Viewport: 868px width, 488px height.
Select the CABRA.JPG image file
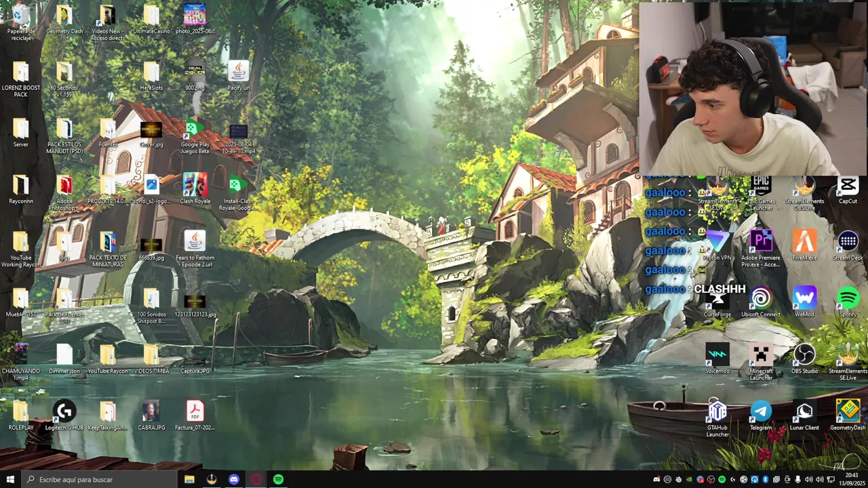tap(151, 415)
